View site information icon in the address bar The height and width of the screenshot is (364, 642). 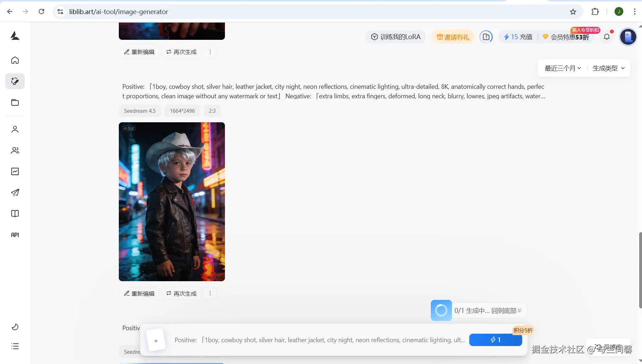tap(60, 12)
